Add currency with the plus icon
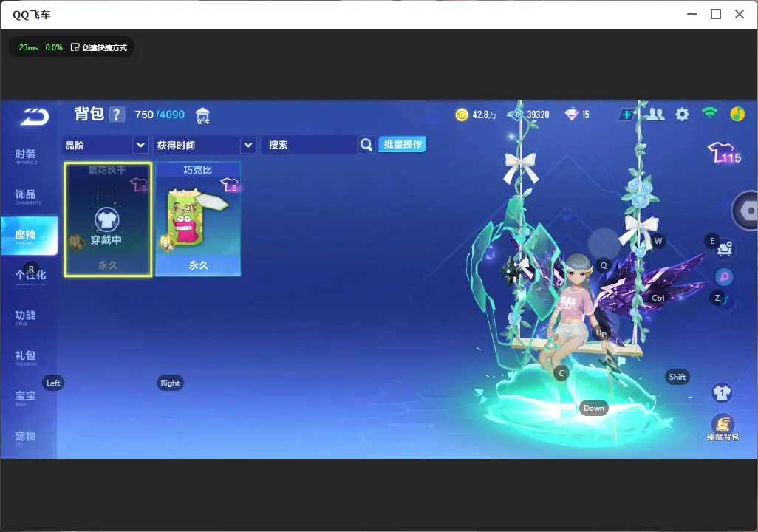 626,115
